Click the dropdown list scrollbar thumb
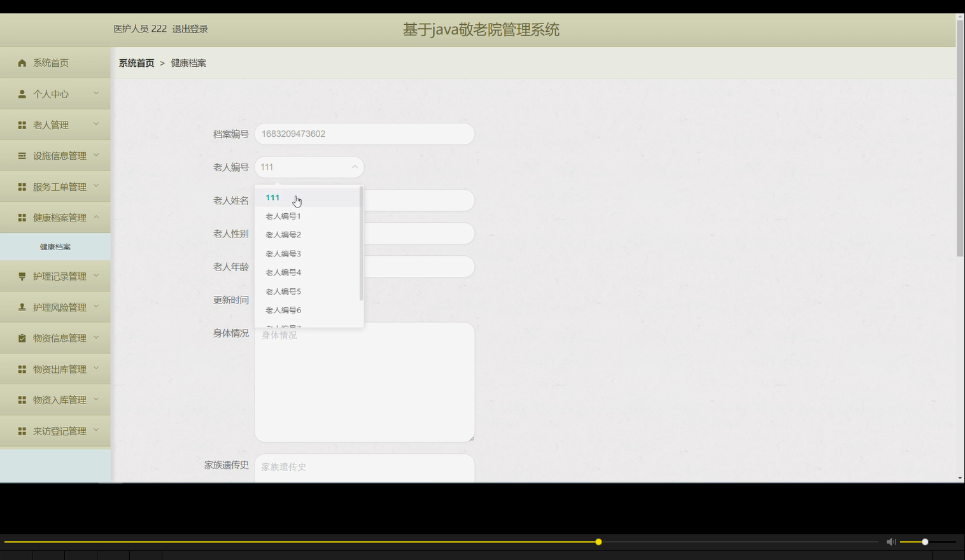The width and height of the screenshot is (965, 560). [x=361, y=243]
